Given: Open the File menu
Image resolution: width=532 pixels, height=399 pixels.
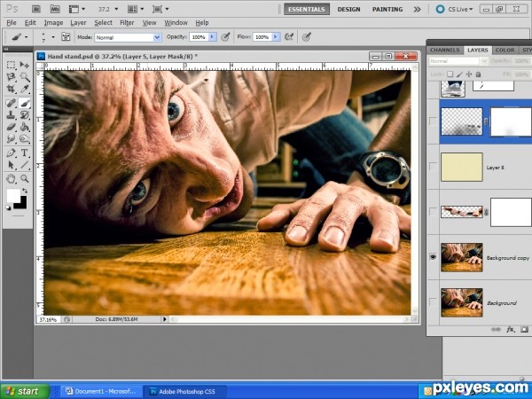Looking at the screenshot, I should (x=12, y=23).
